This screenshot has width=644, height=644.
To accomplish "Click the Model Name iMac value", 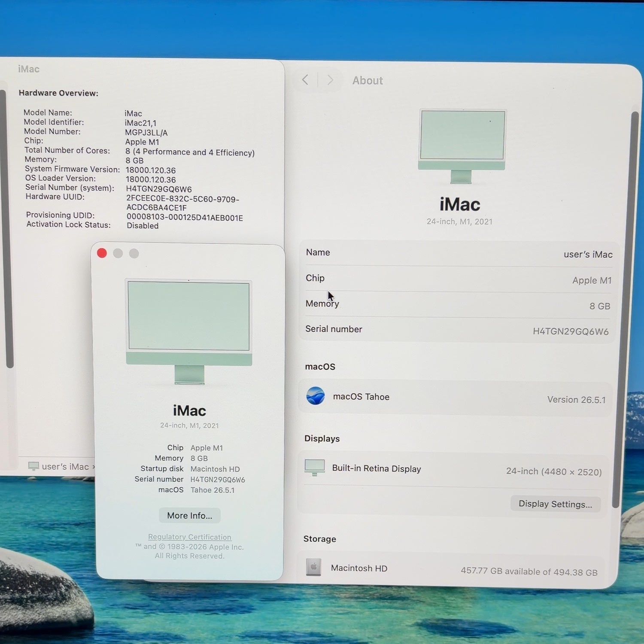I will click(133, 114).
